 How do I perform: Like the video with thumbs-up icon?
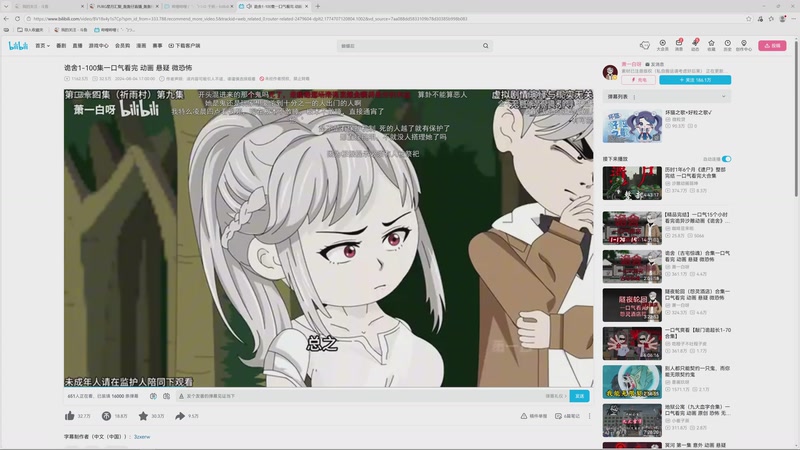[70, 416]
